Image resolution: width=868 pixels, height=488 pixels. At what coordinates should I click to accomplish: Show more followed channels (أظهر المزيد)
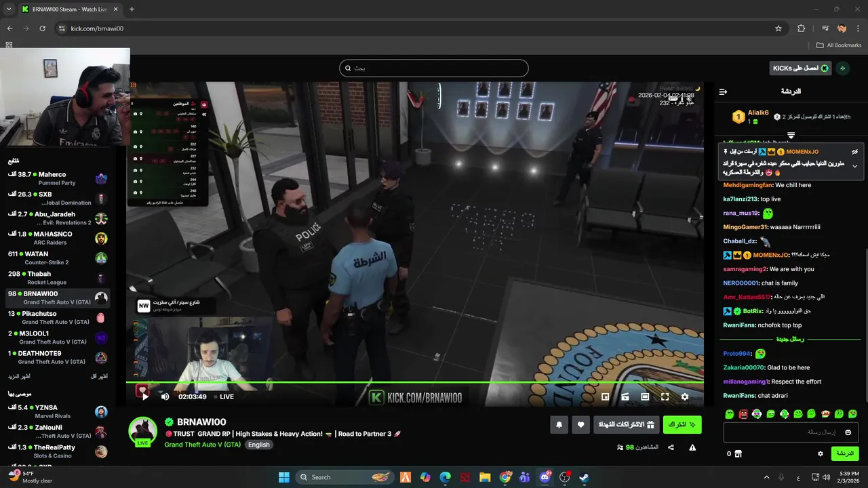click(x=19, y=376)
